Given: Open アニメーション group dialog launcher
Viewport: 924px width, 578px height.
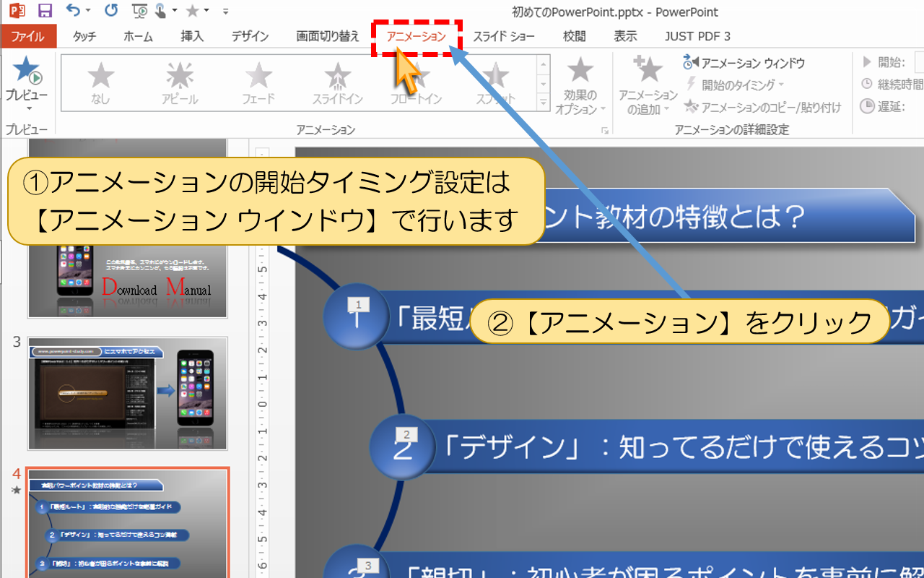Looking at the screenshot, I should (604, 130).
